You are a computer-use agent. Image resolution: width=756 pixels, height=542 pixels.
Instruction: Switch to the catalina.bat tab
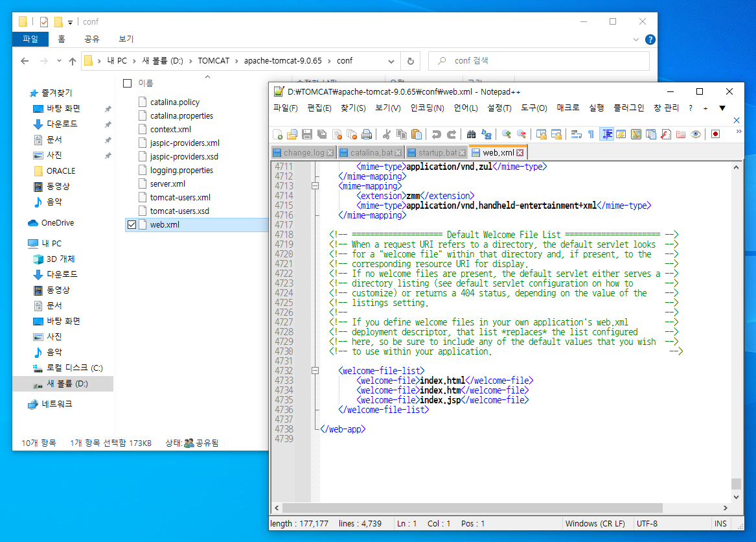coord(371,153)
